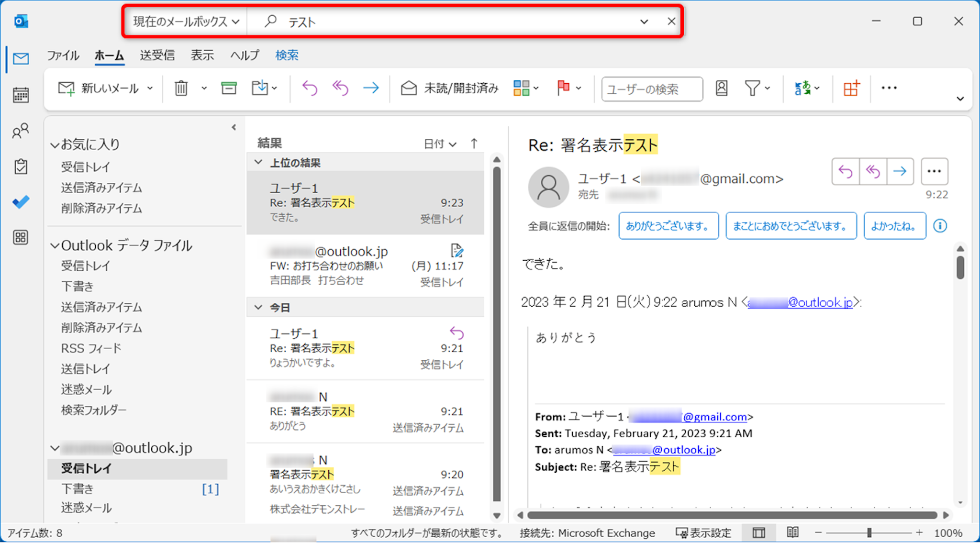The height and width of the screenshot is (543, 980).
Task: Toggle the sort order up arrow
Action: click(x=474, y=144)
